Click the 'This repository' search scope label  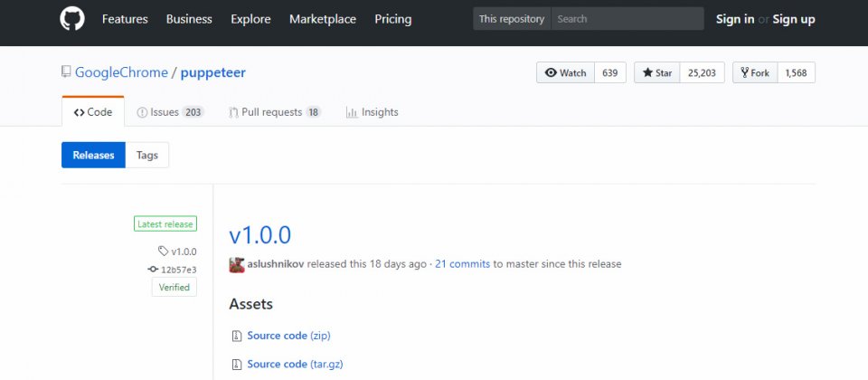click(x=512, y=19)
